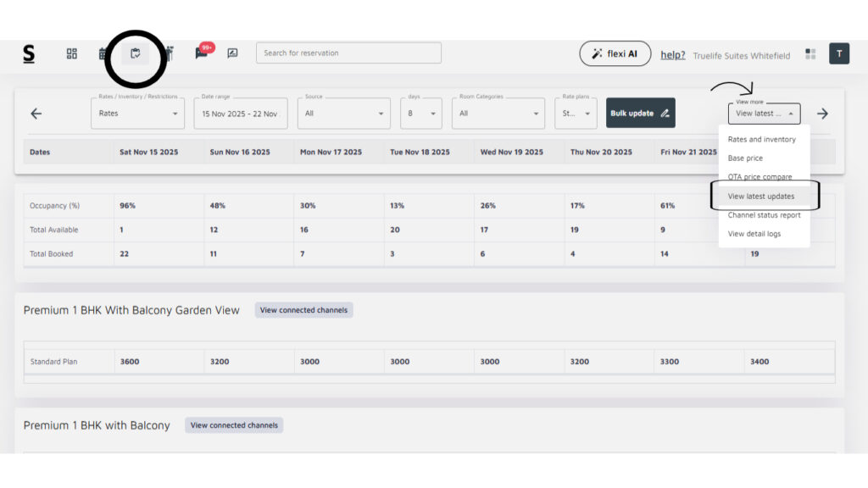Expand the Rates / Inventory / Restrictions dropdown
Screen dimensions: 868x488
click(x=137, y=114)
